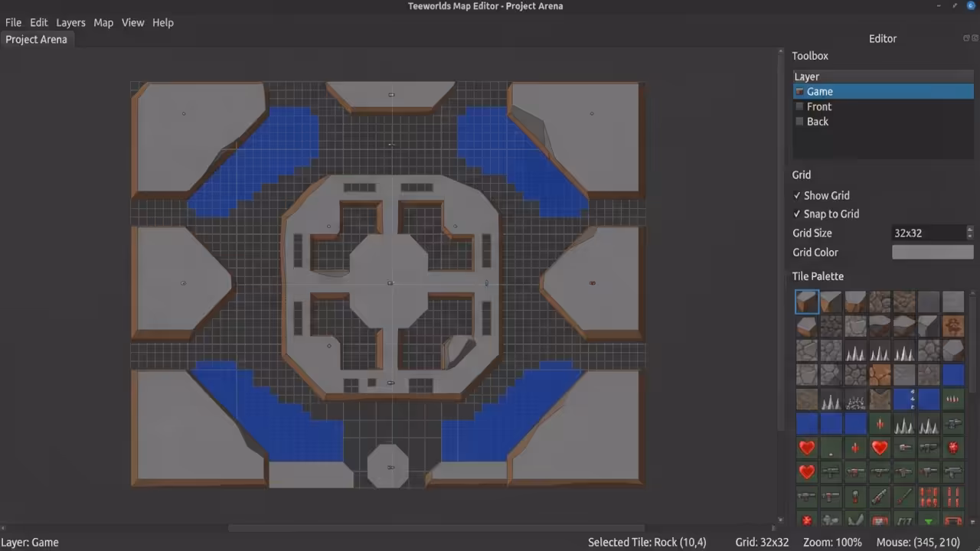Choose the tile with a single white dot
The width and height of the screenshot is (980, 551).
(831, 448)
